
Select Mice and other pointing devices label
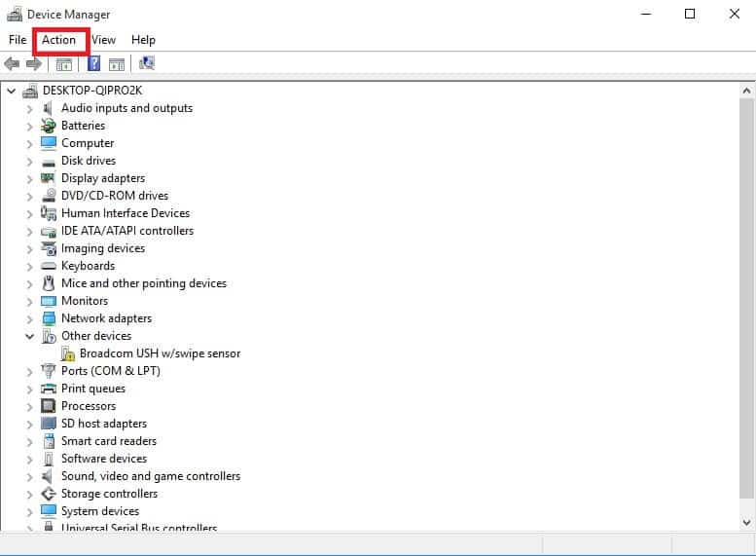point(144,283)
